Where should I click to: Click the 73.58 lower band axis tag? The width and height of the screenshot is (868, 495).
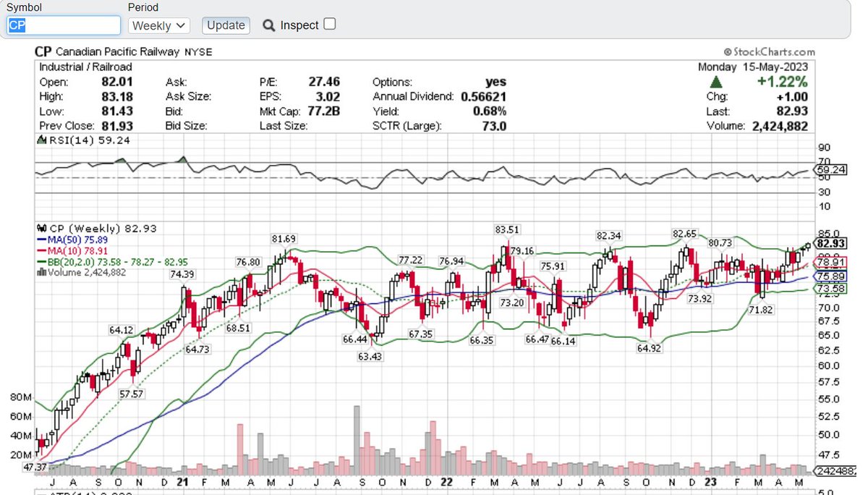[x=830, y=289]
